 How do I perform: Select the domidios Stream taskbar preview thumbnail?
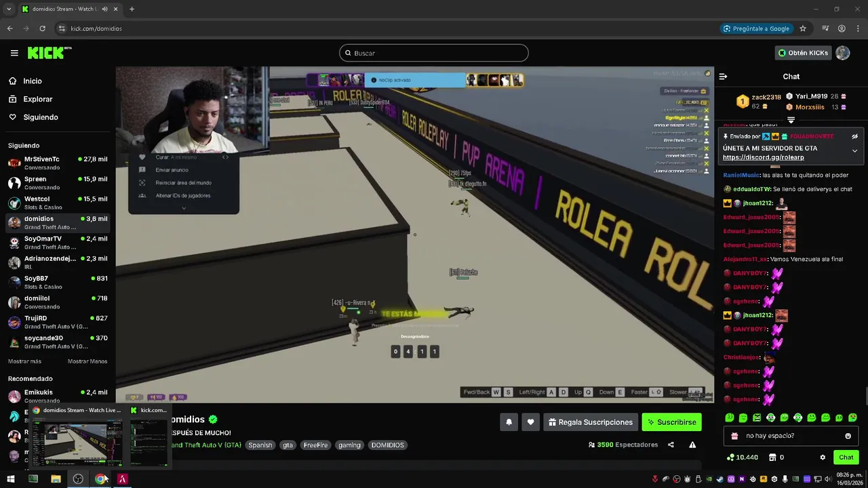click(x=77, y=437)
